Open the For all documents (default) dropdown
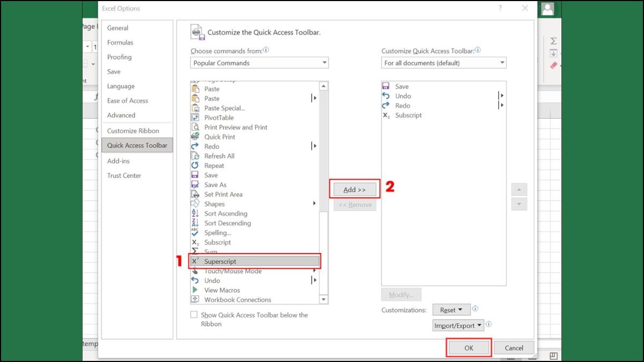Viewport: 644px width, 362px height. 444,63
